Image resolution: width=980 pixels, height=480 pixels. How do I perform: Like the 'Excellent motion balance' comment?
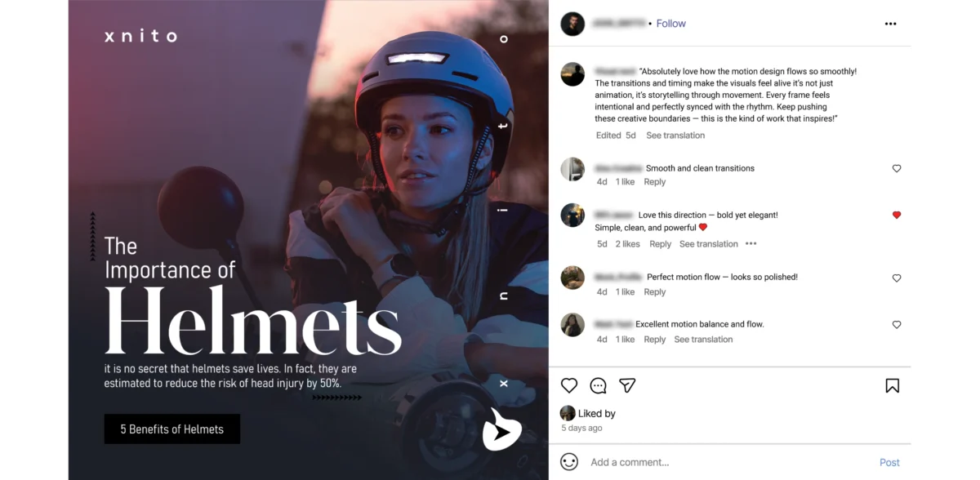[896, 325]
